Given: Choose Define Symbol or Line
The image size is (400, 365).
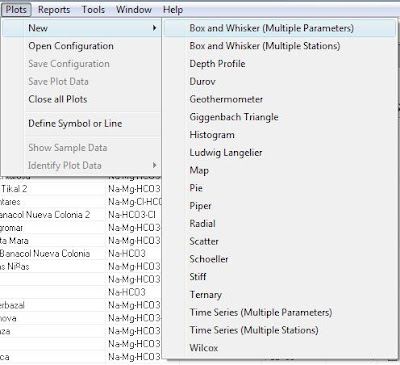Looking at the screenshot, I should coord(75,124).
